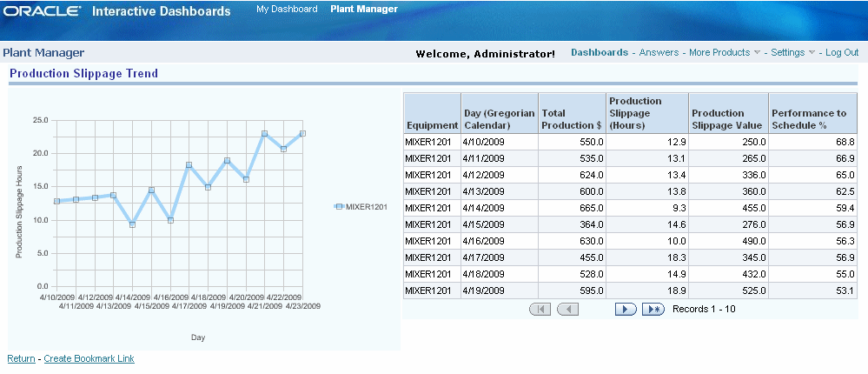Click Total Production value 624.0
Viewport: 868px width, 374px height.
pyautogui.click(x=573, y=175)
